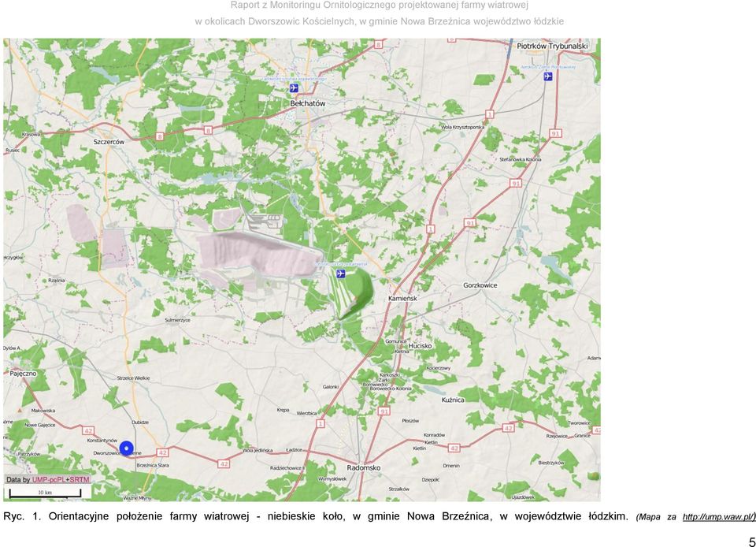
Task: Select the Makowiska label
Action: tap(43, 411)
